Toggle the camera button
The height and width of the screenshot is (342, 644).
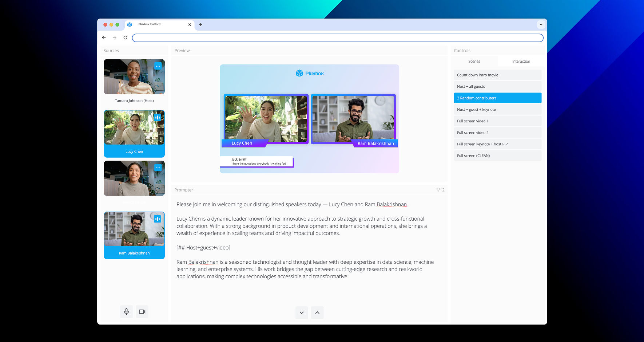click(x=142, y=312)
